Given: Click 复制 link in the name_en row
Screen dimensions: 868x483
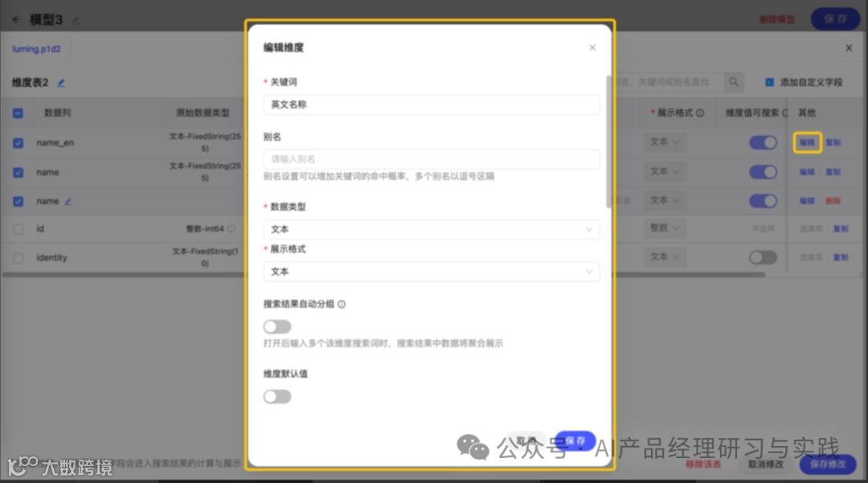Looking at the screenshot, I should (833, 142).
